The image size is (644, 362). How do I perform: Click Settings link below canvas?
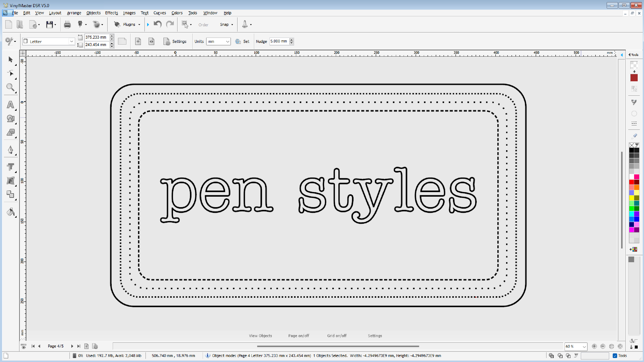click(x=375, y=336)
